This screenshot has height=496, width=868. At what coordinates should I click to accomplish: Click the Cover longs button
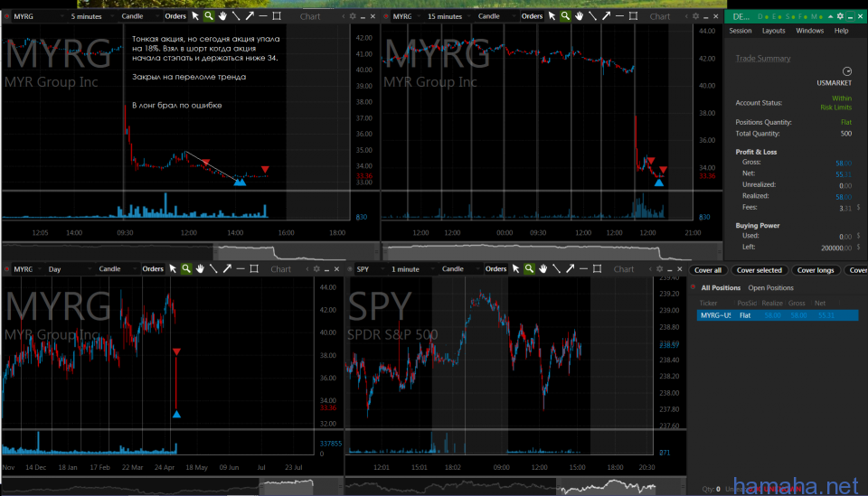[x=816, y=270]
